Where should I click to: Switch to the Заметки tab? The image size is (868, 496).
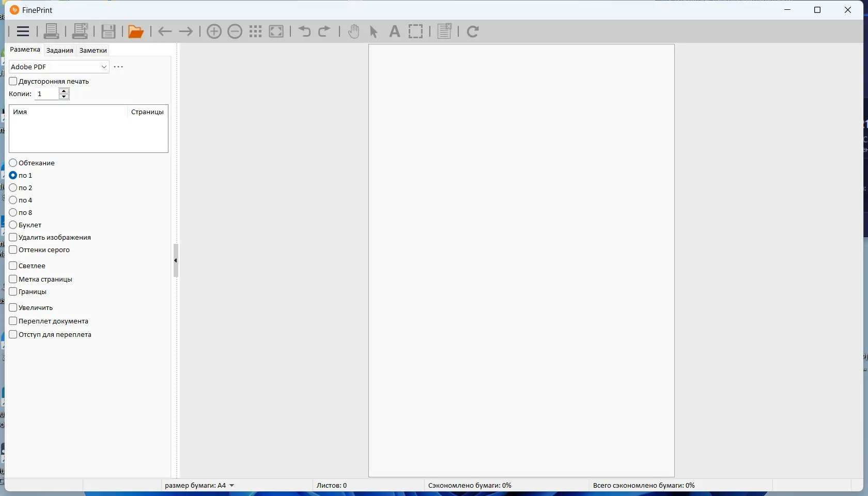click(93, 50)
